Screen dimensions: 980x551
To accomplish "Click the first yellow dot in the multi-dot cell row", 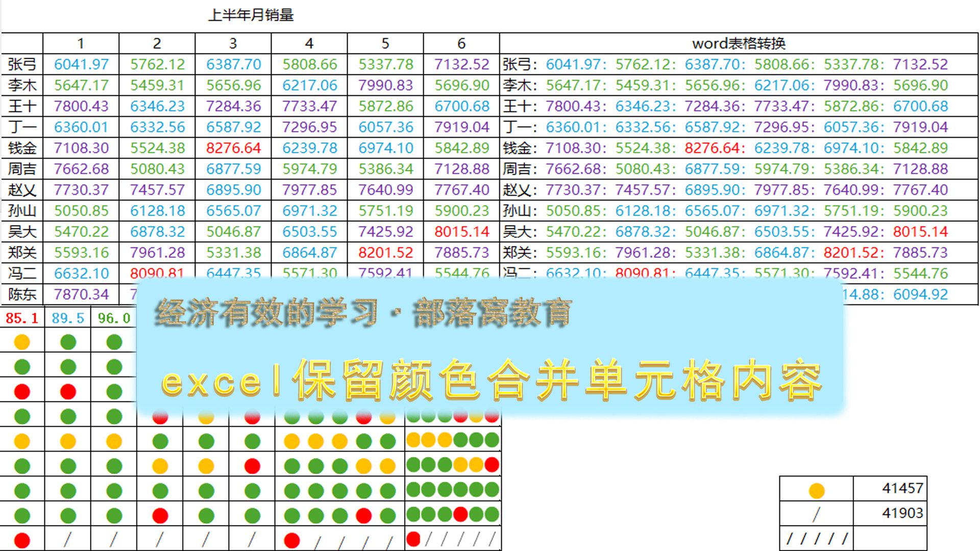I will pos(291,440).
